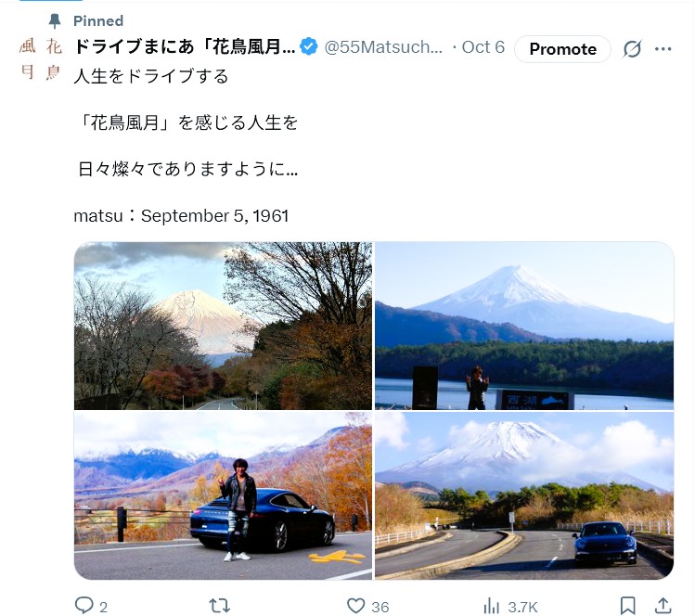The image size is (695, 616).
Task: Bookmark this pinned post
Action: 627,606
